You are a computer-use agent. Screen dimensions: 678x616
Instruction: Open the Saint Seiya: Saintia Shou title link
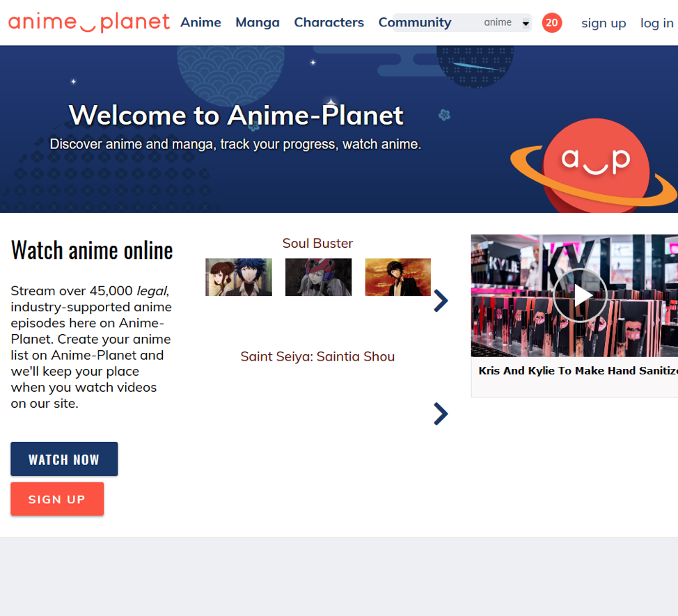click(317, 356)
